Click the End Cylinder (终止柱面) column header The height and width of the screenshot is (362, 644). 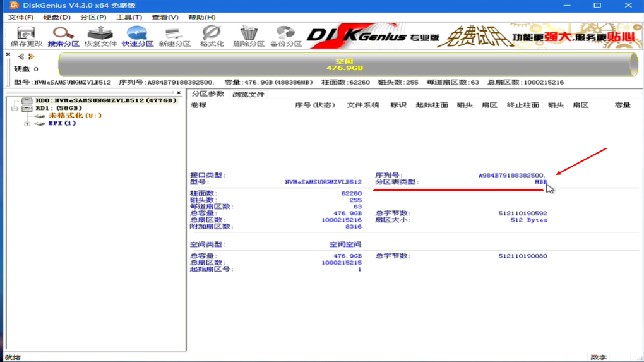523,106
